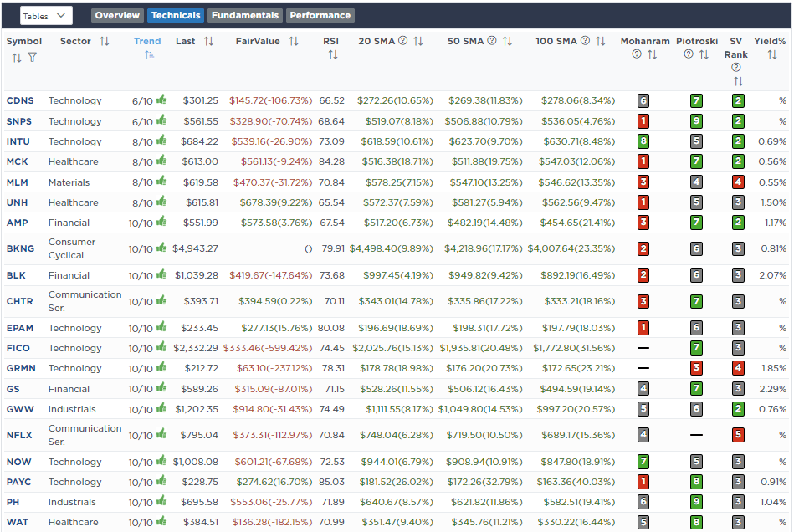The height and width of the screenshot is (532, 794).
Task: Show the 50 SMA help icon
Action: click(x=492, y=40)
